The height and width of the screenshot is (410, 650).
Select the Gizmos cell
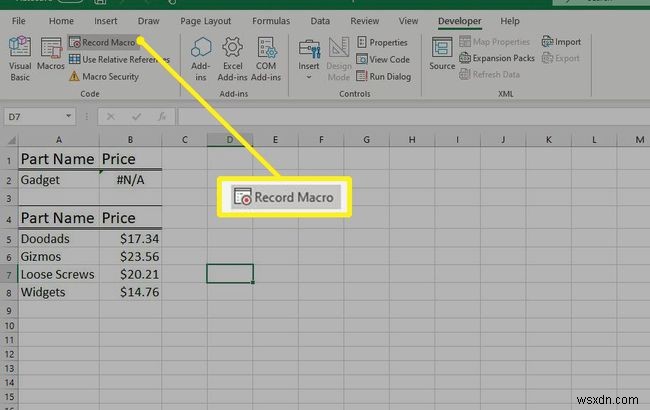coord(59,257)
